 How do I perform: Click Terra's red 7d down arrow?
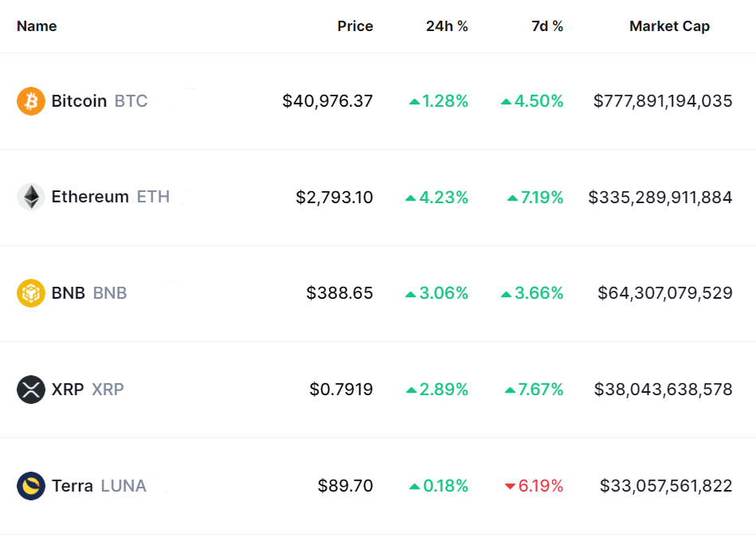pyautogui.click(x=510, y=486)
